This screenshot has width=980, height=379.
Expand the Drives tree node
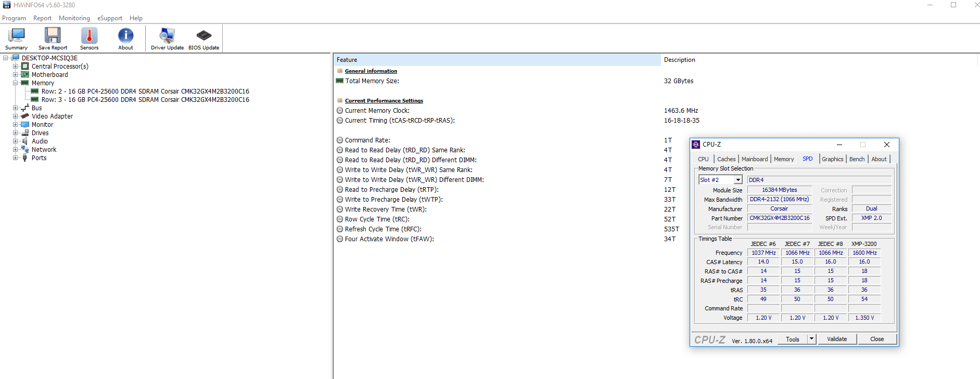pyautogui.click(x=16, y=133)
